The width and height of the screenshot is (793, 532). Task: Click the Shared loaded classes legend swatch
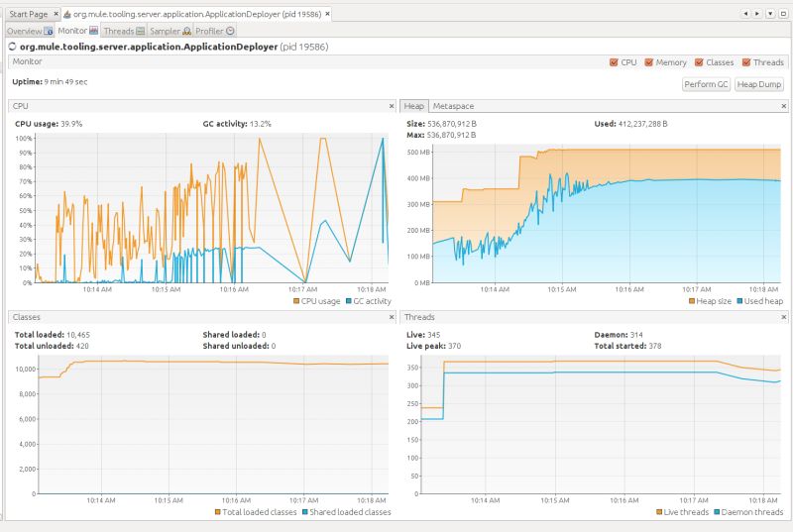[305, 512]
